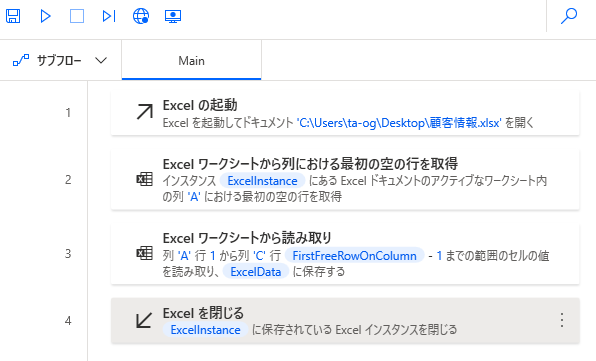Select the Excel を閉じる action

coord(345,321)
